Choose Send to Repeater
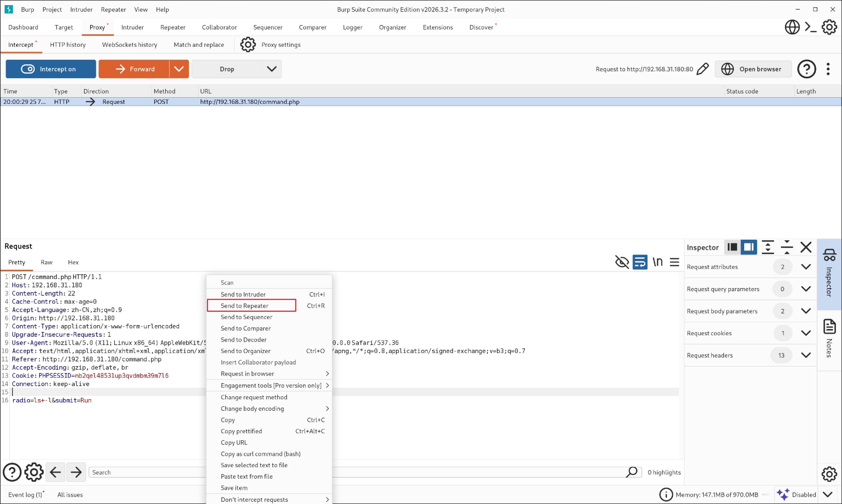842x504 pixels. pyautogui.click(x=269, y=306)
